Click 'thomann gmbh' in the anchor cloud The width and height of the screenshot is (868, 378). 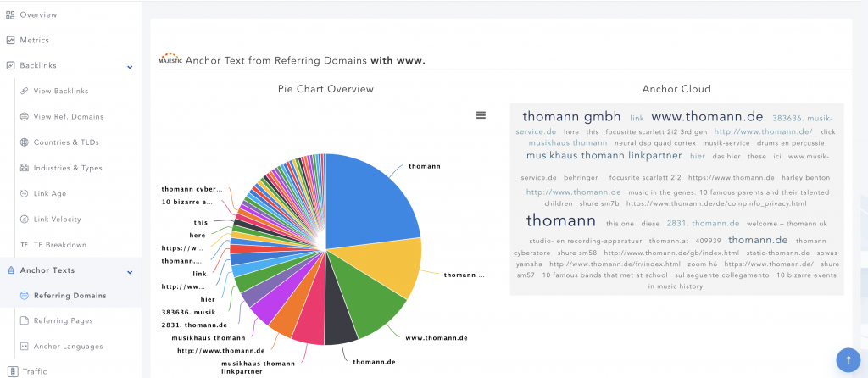[572, 117]
